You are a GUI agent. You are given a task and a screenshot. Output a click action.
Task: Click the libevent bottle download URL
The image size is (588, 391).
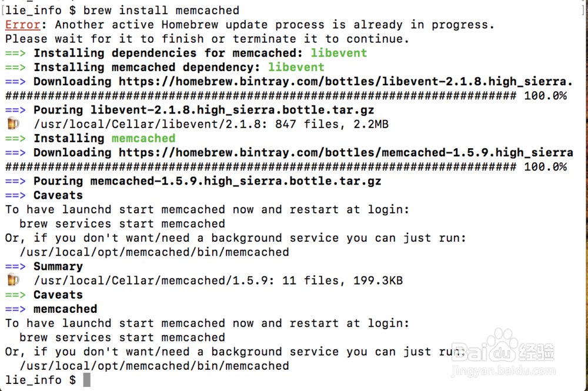pos(346,82)
